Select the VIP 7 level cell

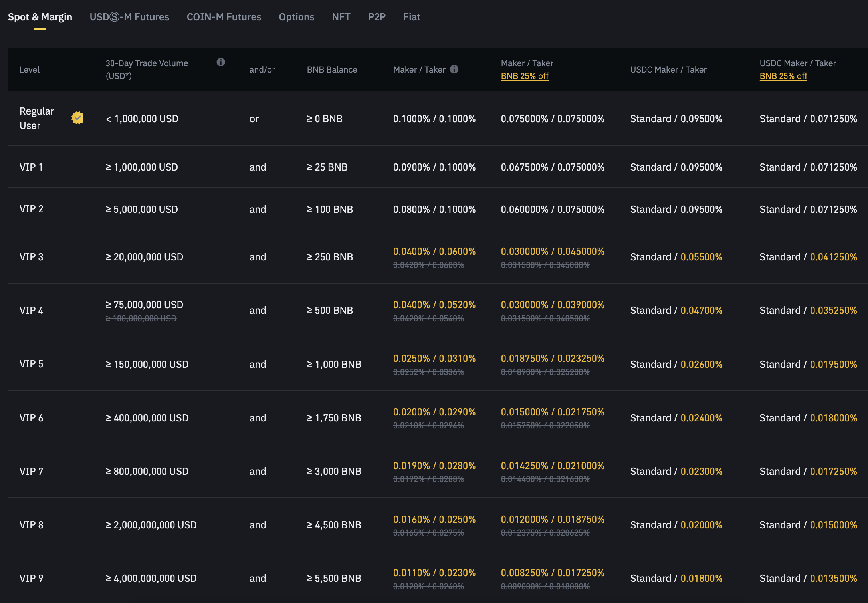(x=31, y=471)
